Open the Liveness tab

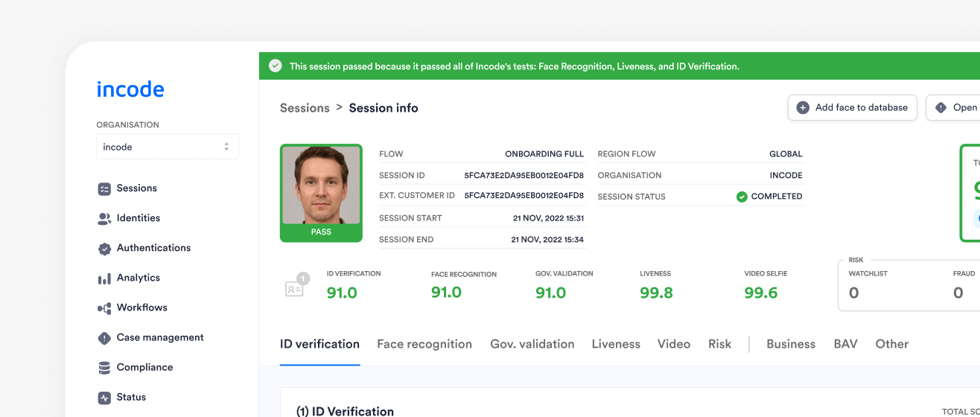(616, 344)
